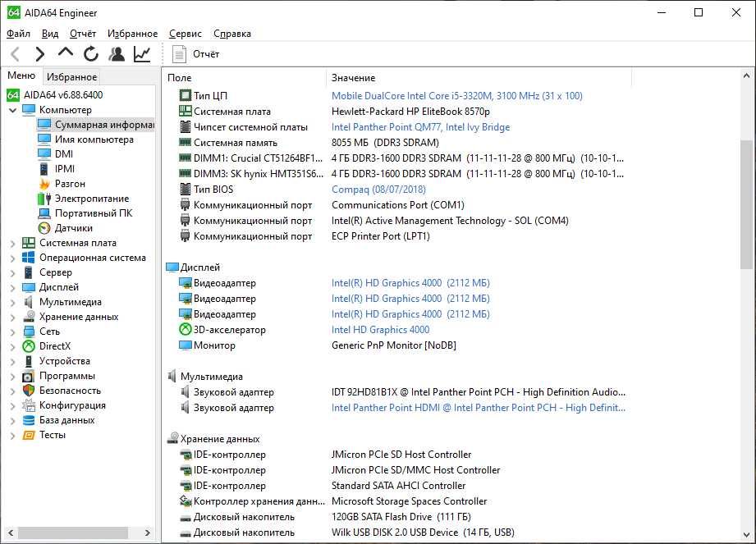Click the Тесты icon in the tree

pyautogui.click(x=29, y=435)
